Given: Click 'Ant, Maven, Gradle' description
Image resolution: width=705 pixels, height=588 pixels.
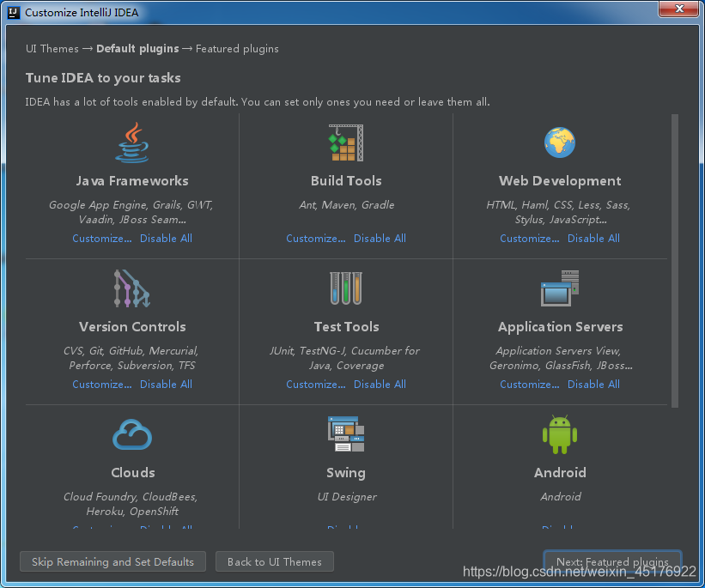Looking at the screenshot, I should [x=347, y=205].
